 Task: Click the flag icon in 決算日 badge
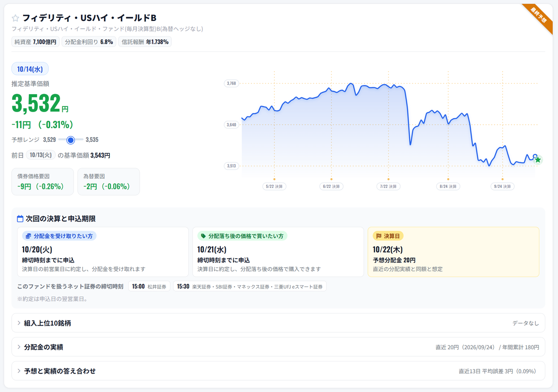pyautogui.click(x=379, y=236)
